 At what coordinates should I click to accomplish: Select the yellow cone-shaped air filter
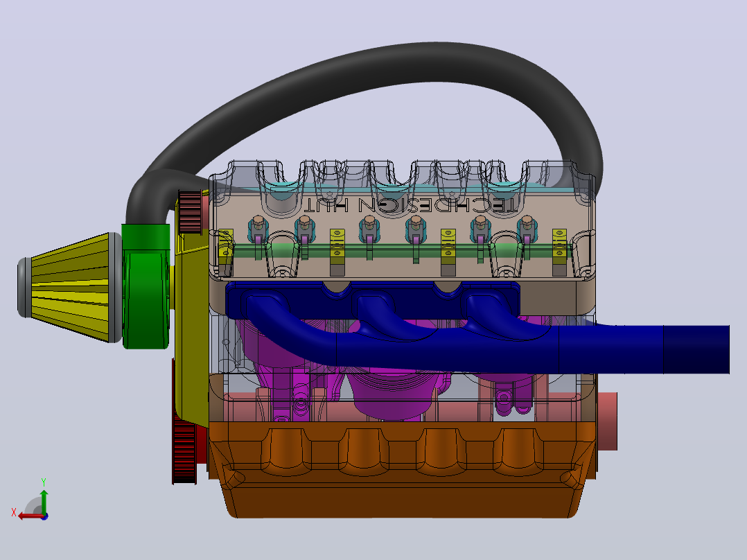pyautogui.click(x=71, y=287)
